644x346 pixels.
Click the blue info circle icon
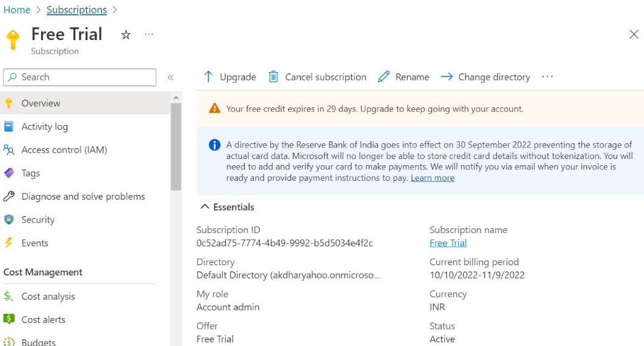click(214, 145)
